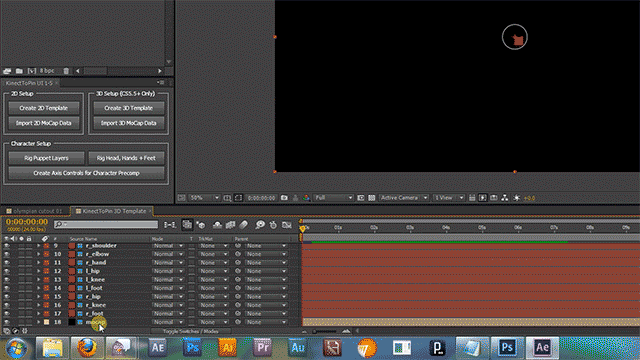Open Graph Editor icon in timeline

[287, 225]
